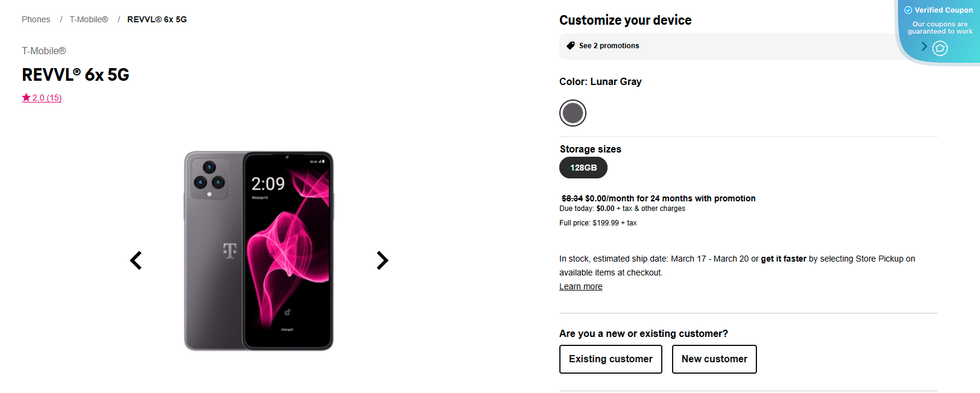Viewport: 980px width, 393px height.
Task: Click the coupons guaranteed to work banner
Action: coord(940,27)
